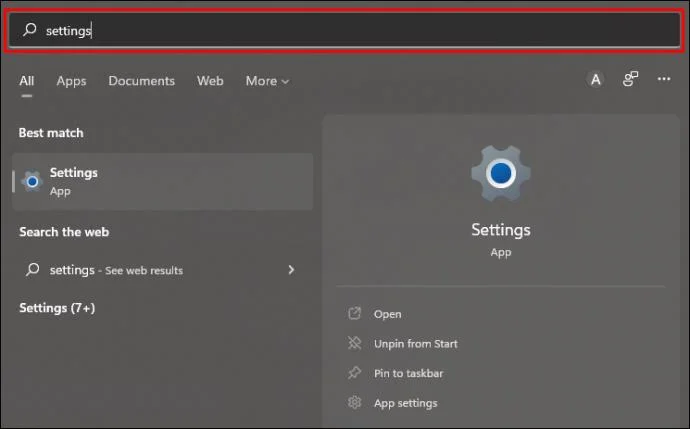Click the "Settings" title in preview pane
The height and width of the screenshot is (429, 690).
501,230
